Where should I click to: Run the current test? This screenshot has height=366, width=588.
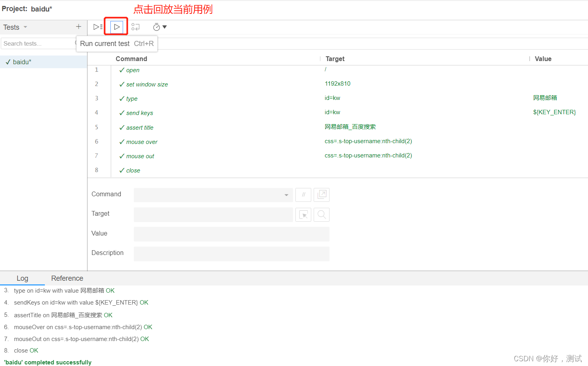click(116, 27)
